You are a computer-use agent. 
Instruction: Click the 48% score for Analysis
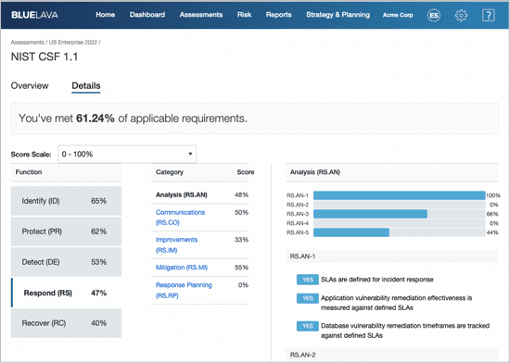(241, 195)
